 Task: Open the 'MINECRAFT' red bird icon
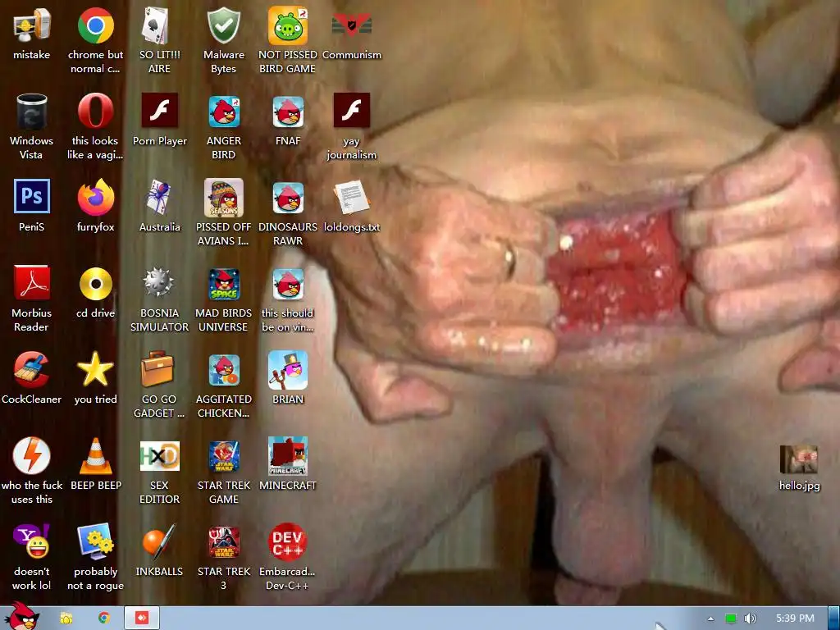pyautogui.click(x=288, y=456)
